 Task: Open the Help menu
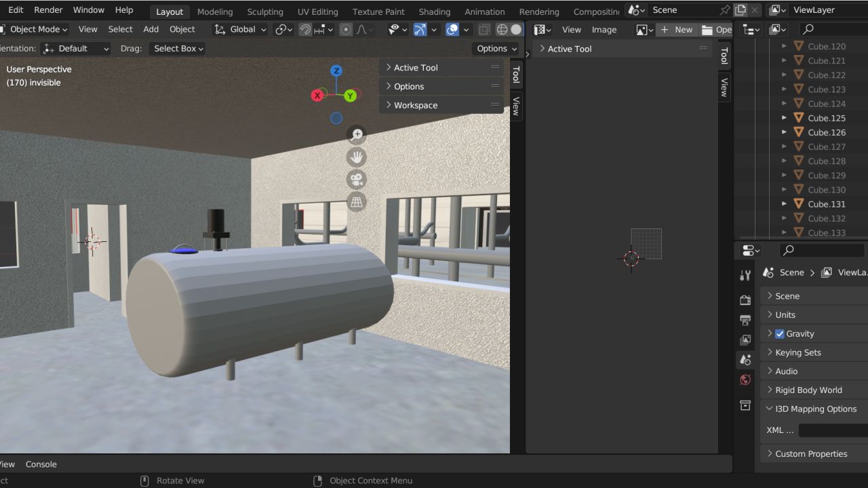tap(124, 10)
